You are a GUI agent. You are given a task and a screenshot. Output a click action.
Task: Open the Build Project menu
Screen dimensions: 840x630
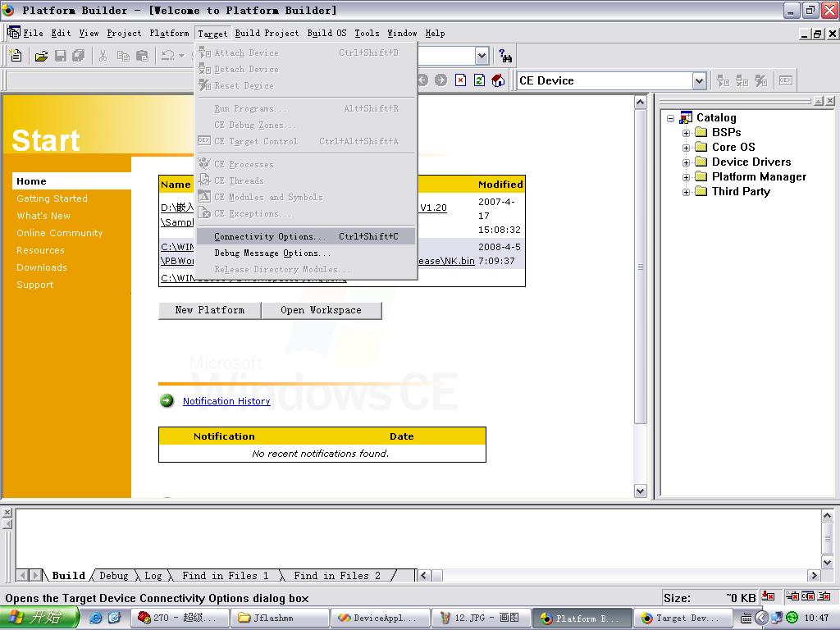pos(267,33)
